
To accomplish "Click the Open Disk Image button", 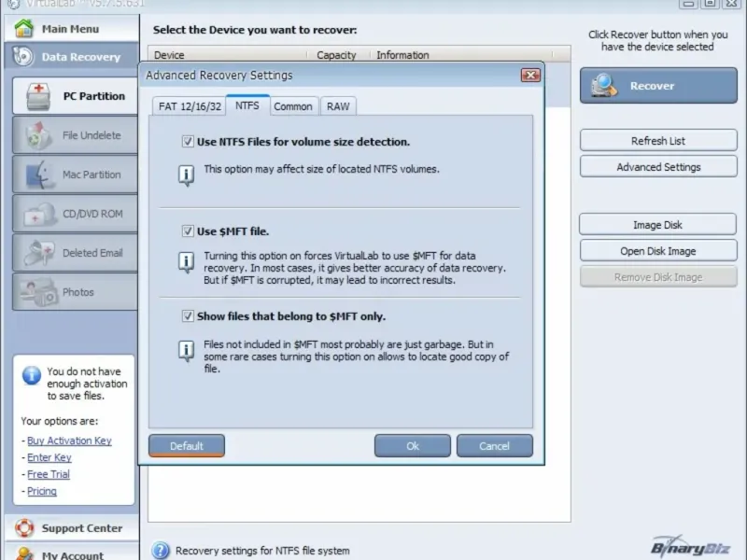I will click(x=658, y=250).
